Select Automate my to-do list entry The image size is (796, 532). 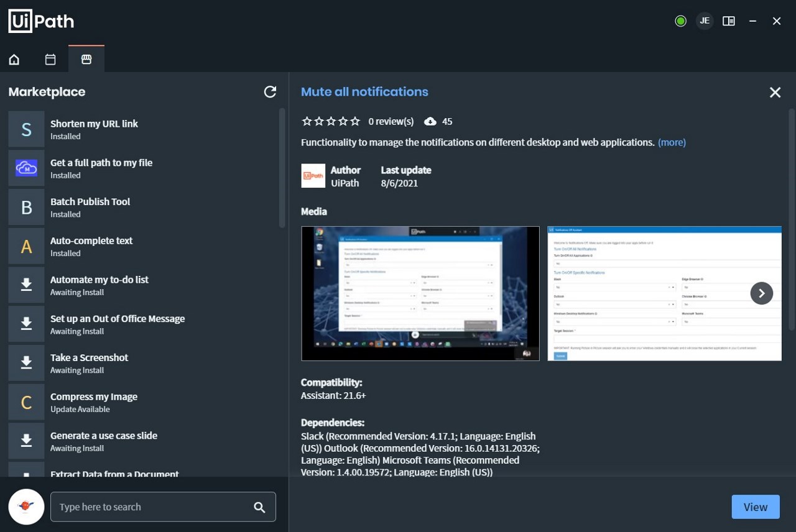click(x=143, y=285)
